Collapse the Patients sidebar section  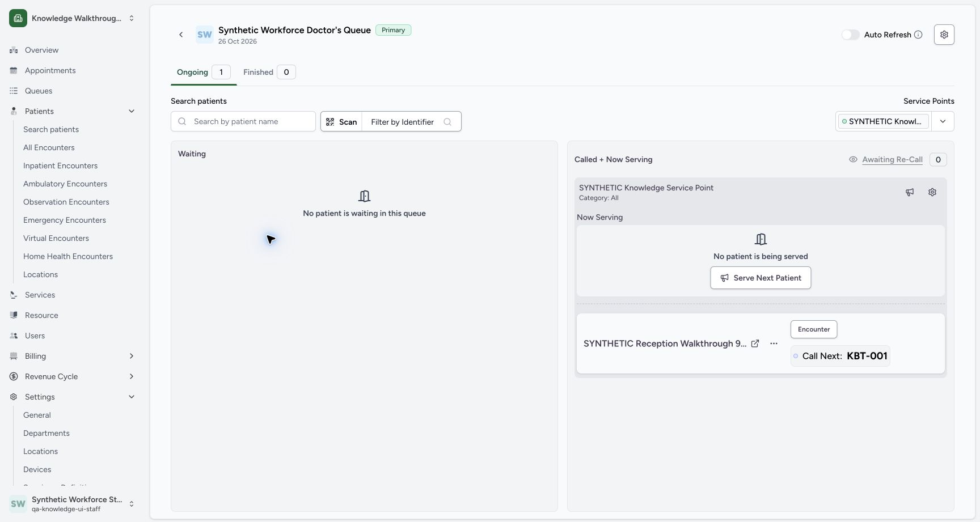132,111
